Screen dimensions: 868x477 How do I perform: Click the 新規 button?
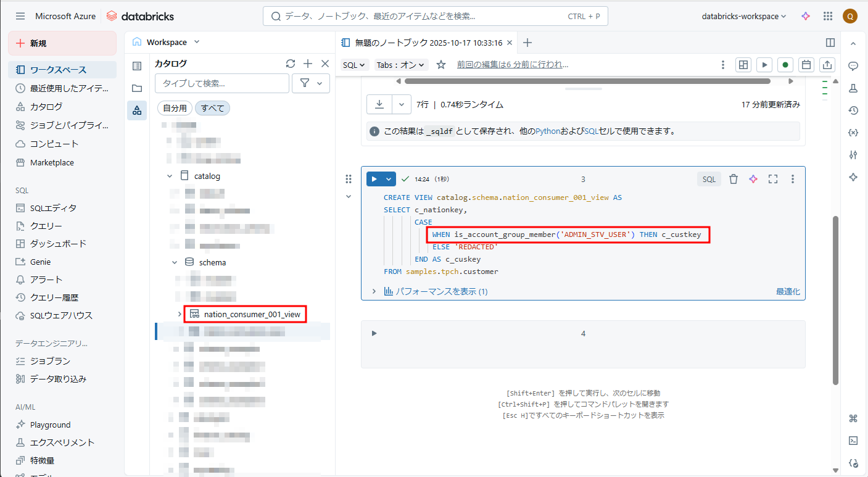62,43
